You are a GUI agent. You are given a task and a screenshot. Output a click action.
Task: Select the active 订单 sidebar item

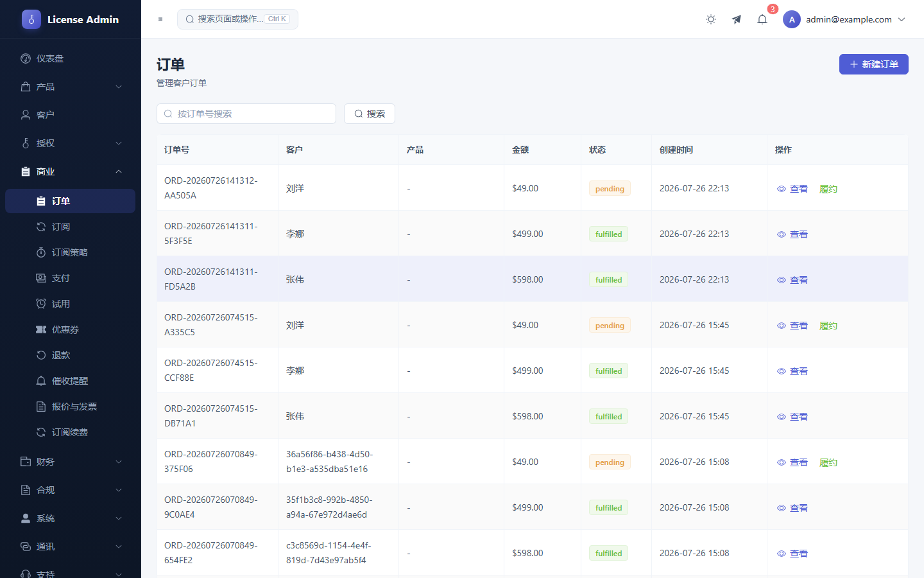pos(71,201)
